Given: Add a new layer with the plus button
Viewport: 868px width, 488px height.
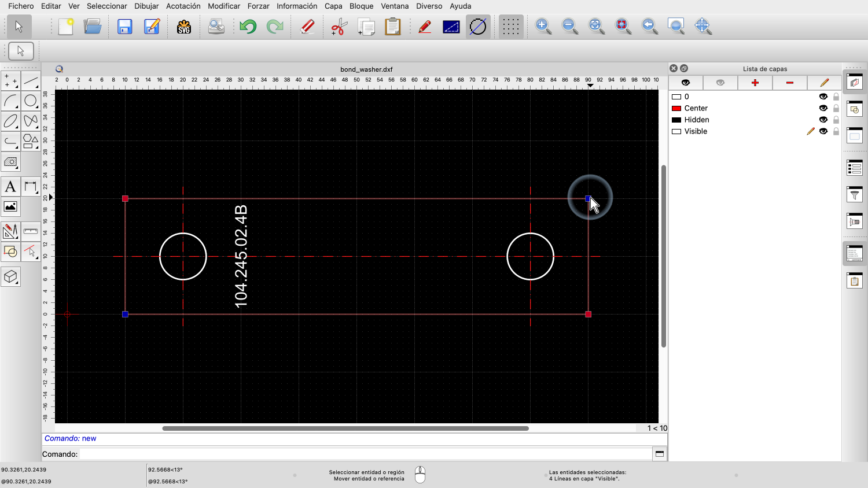Looking at the screenshot, I should coord(755,83).
